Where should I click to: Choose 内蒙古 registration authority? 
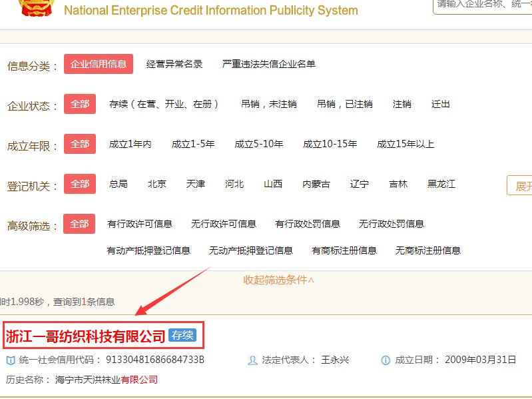[x=316, y=184]
